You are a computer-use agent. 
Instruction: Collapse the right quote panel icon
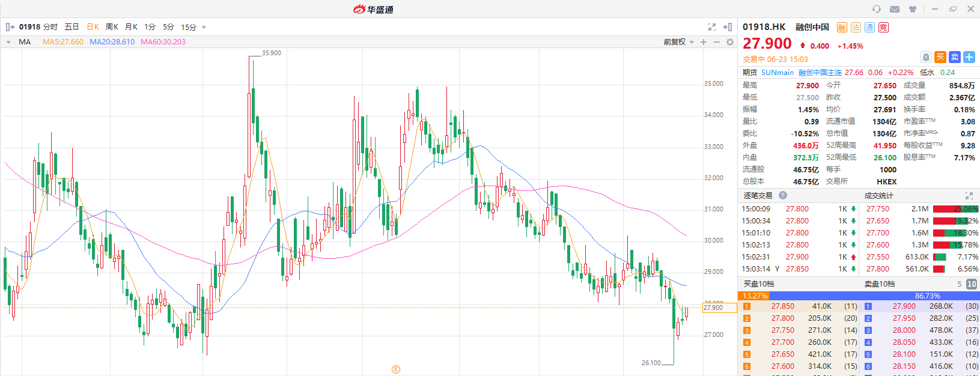point(727,27)
